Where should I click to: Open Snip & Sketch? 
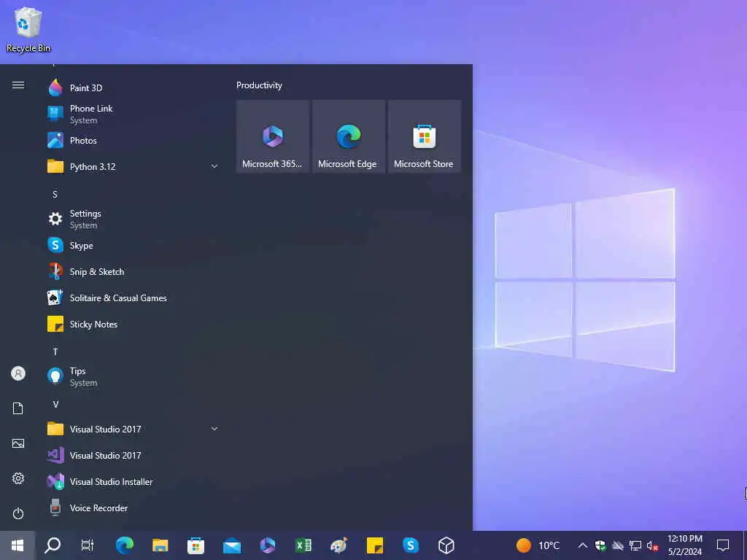coord(133,271)
